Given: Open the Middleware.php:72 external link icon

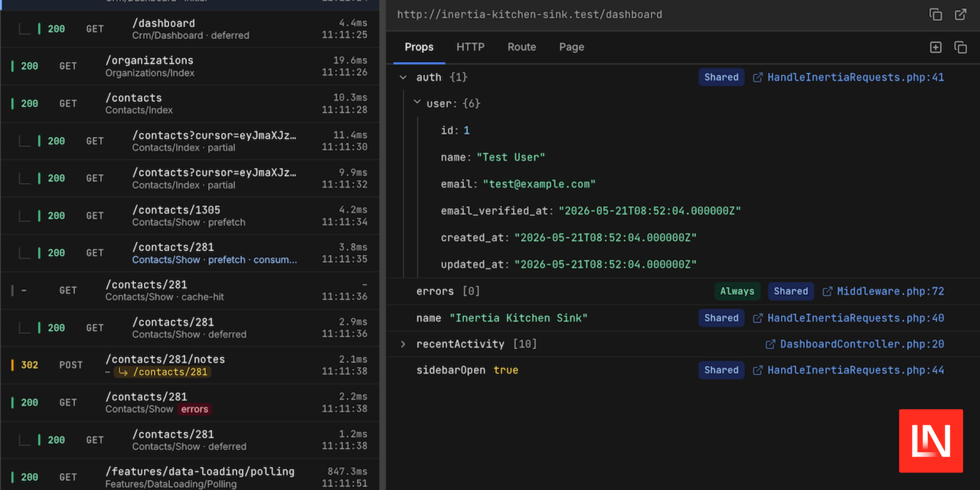Looking at the screenshot, I should [827, 291].
